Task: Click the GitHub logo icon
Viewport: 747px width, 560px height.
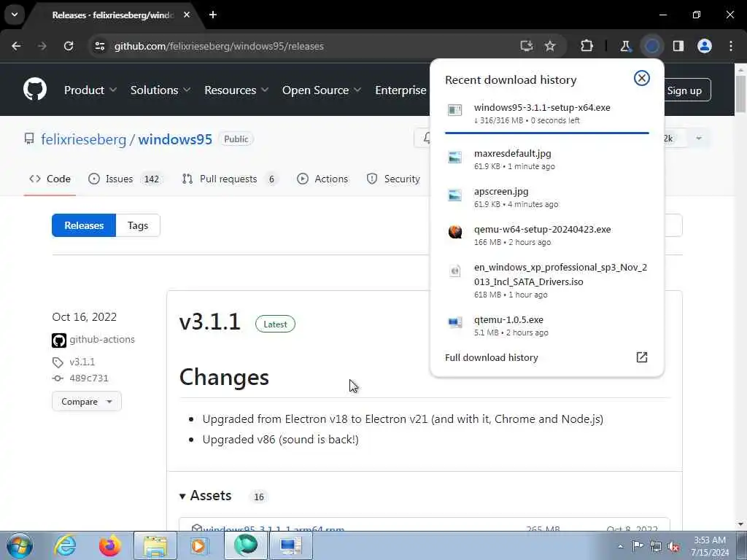Action: pos(35,89)
